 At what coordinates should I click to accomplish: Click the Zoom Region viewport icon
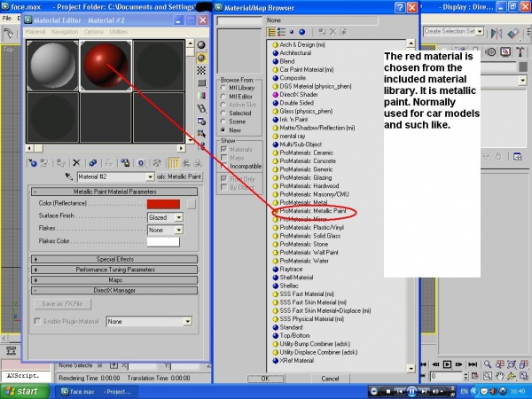click(487, 376)
